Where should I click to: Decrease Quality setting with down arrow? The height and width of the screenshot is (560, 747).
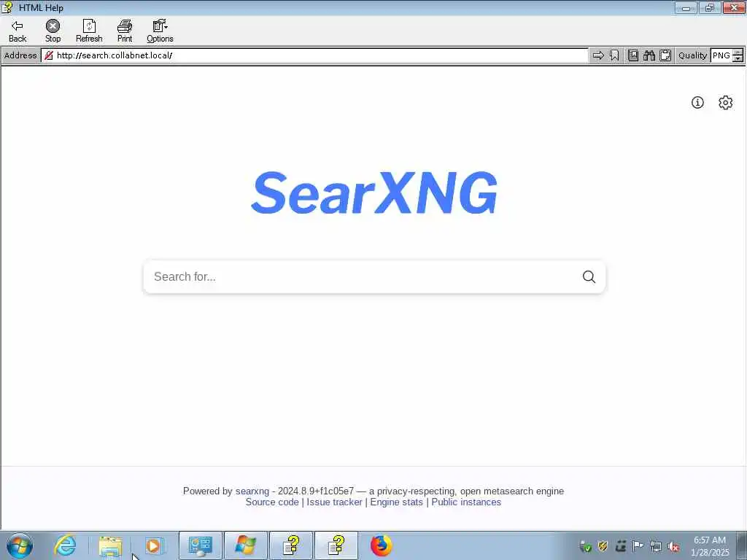(738, 59)
